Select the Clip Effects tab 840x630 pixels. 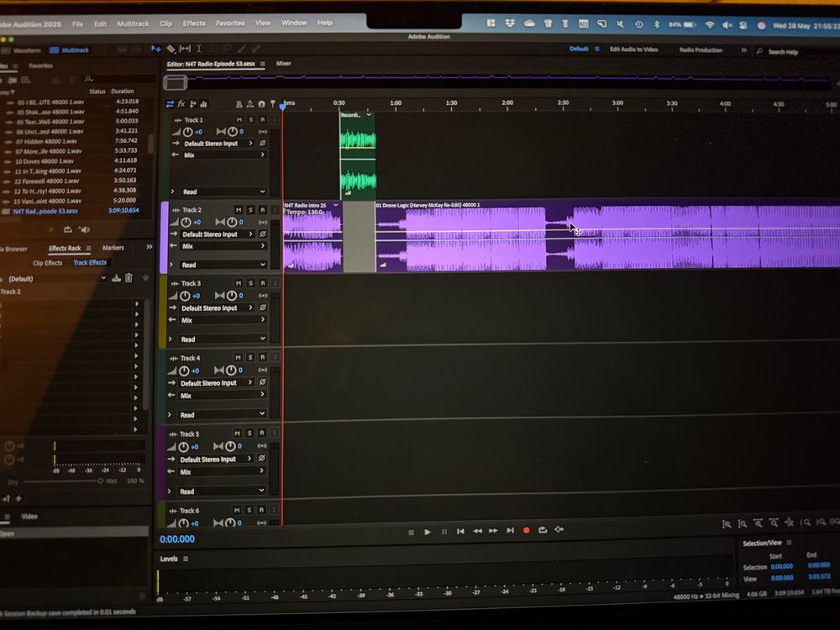(48, 263)
